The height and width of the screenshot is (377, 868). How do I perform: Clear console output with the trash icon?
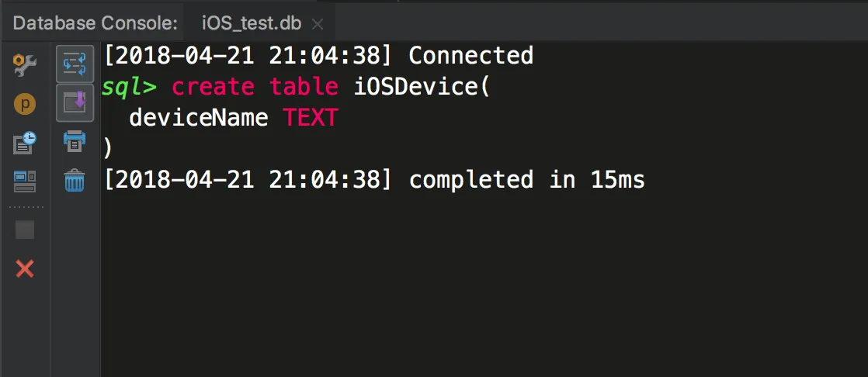coord(75,182)
